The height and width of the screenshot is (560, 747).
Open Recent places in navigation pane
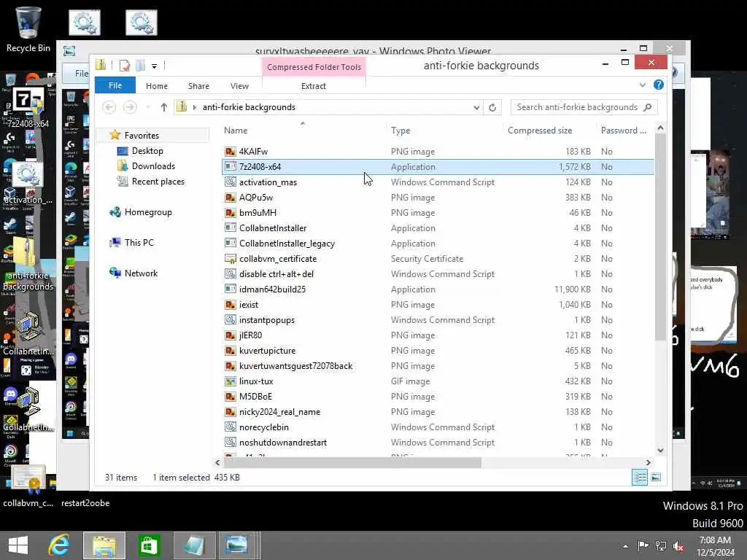pos(158,182)
